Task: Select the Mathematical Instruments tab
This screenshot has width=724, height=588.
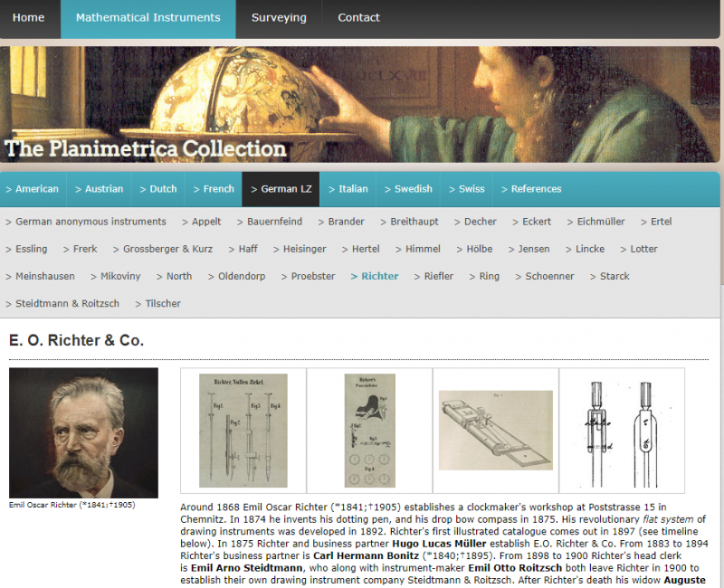Action: click(x=148, y=17)
